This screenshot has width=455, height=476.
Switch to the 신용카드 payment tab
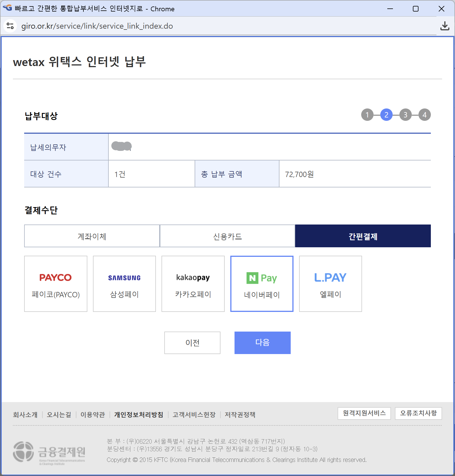227,236
